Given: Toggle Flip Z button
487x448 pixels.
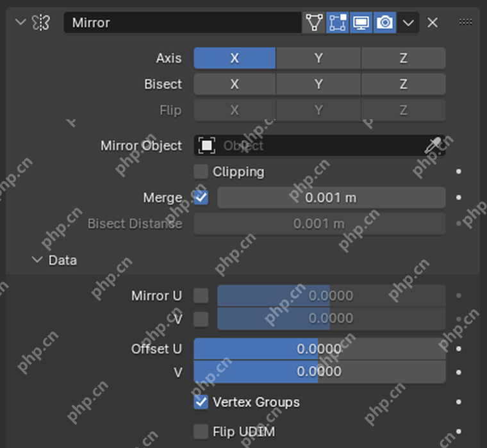Looking at the screenshot, I should tap(404, 110).
